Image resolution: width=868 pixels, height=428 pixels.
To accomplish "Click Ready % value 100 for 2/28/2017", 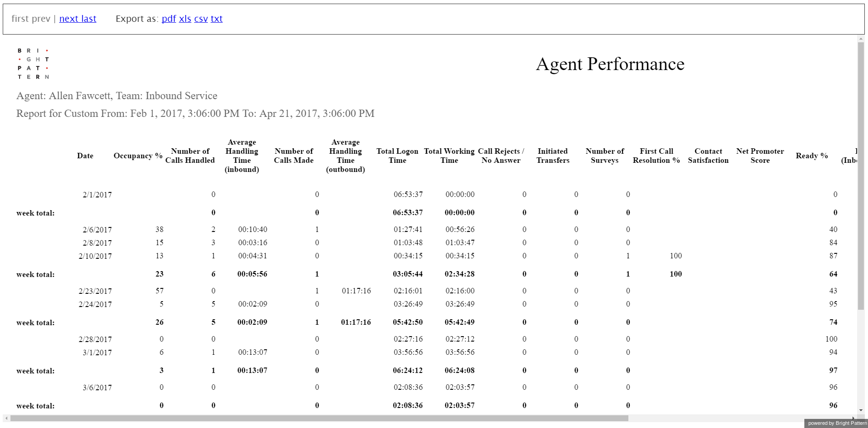I will point(832,339).
